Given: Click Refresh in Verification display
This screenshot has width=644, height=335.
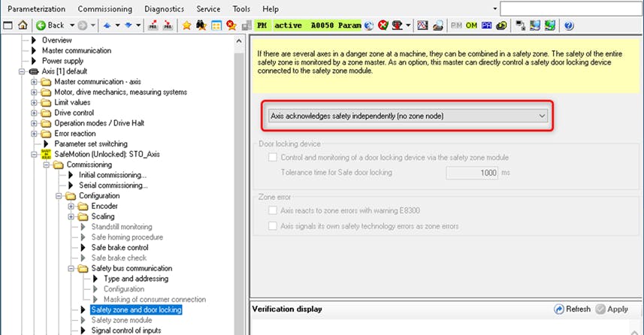Looking at the screenshot, I should (572, 309).
